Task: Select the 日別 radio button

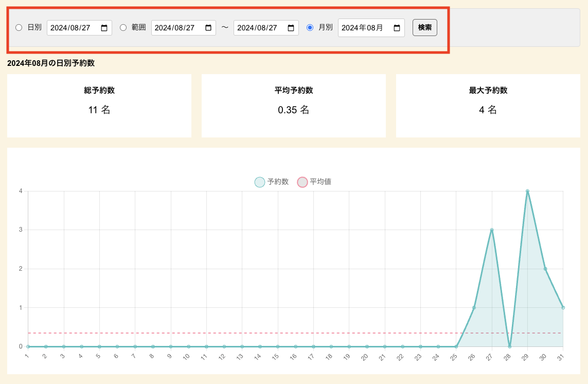Action: click(19, 28)
